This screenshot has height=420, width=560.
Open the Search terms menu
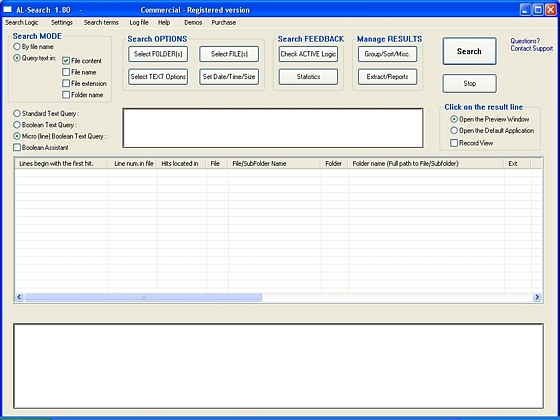click(101, 22)
